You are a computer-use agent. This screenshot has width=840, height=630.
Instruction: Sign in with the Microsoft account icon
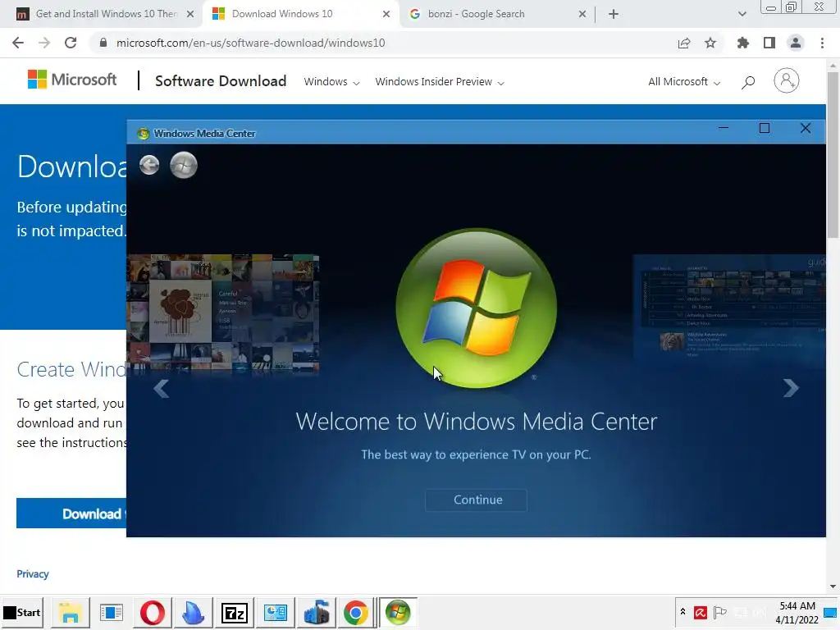point(787,81)
